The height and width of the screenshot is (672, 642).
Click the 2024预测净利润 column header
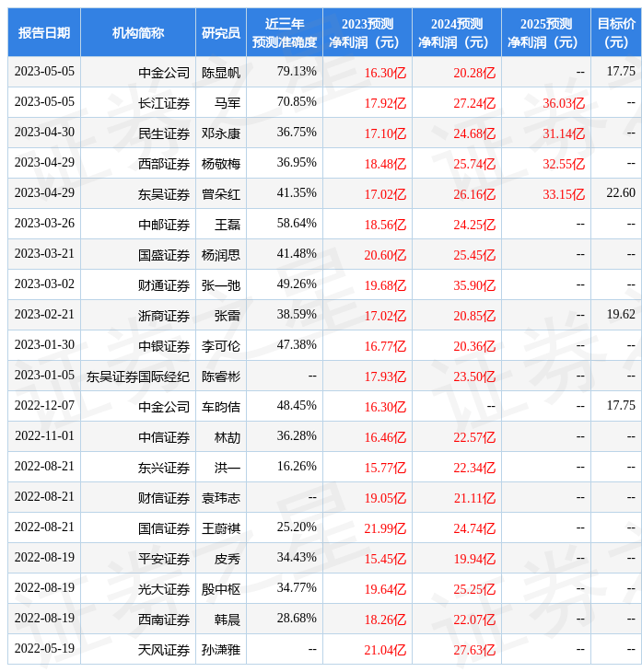tap(457, 32)
